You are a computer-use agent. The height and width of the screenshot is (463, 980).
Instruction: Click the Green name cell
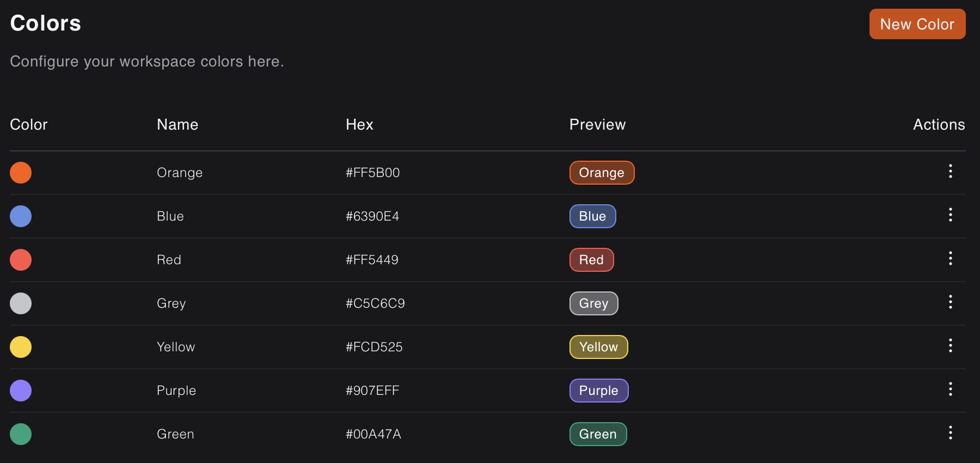pos(175,434)
